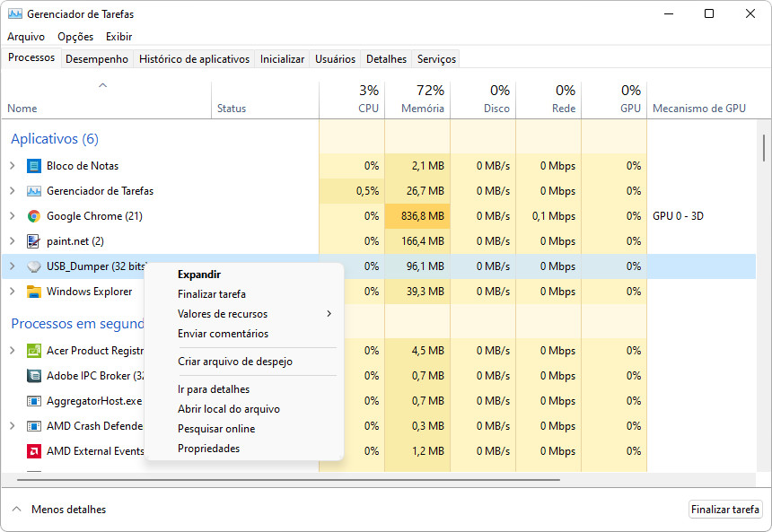Sort by the Rede column header
Screen dimensions: 772x532
point(548,100)
